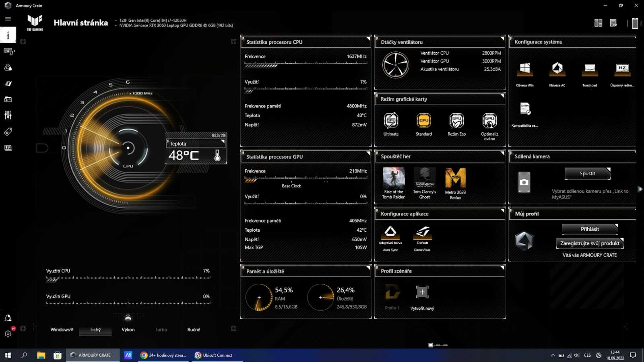Open the battery device icon in header
644x362 pixels.
[635, 23]
